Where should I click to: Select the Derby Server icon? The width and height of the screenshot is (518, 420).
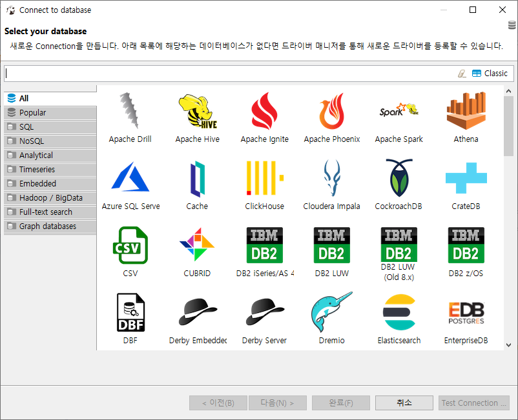265,312
